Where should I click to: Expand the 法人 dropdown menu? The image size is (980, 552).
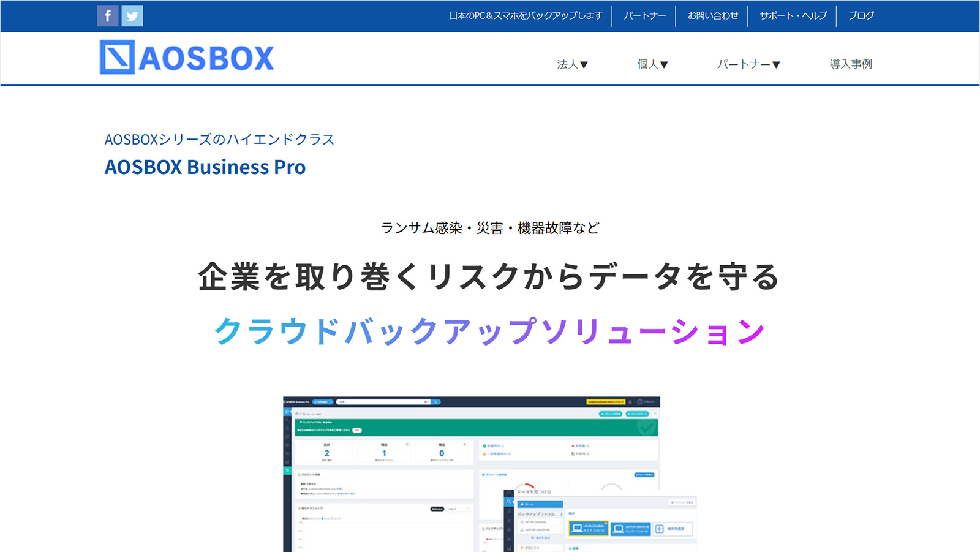pyautogui.click(x=572, y=64)
